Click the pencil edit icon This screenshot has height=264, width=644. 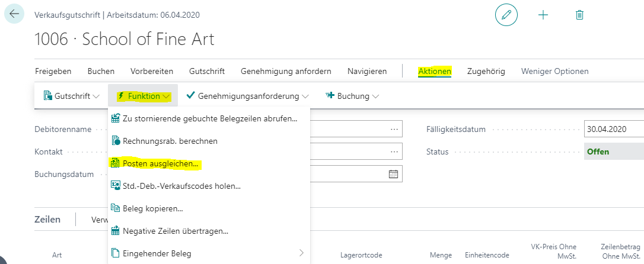pyautogui.click(x=506, y=15)
